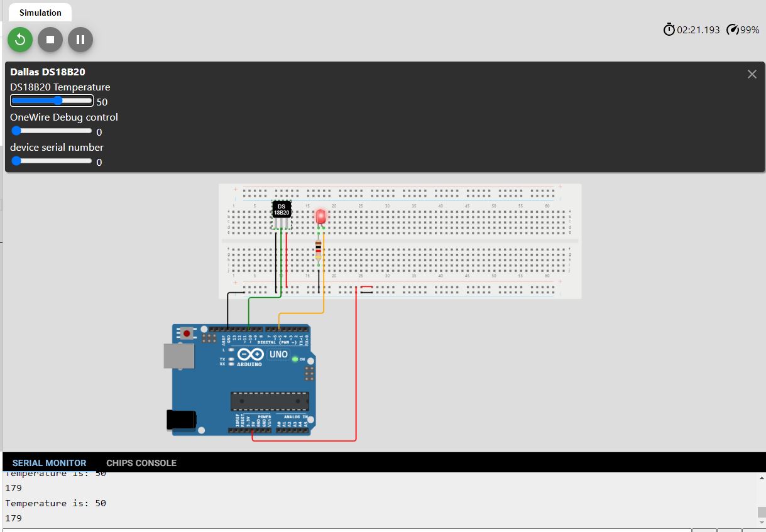Click the simulation speed gauge icon
The image size is (766, 532).
click(733, 30)
